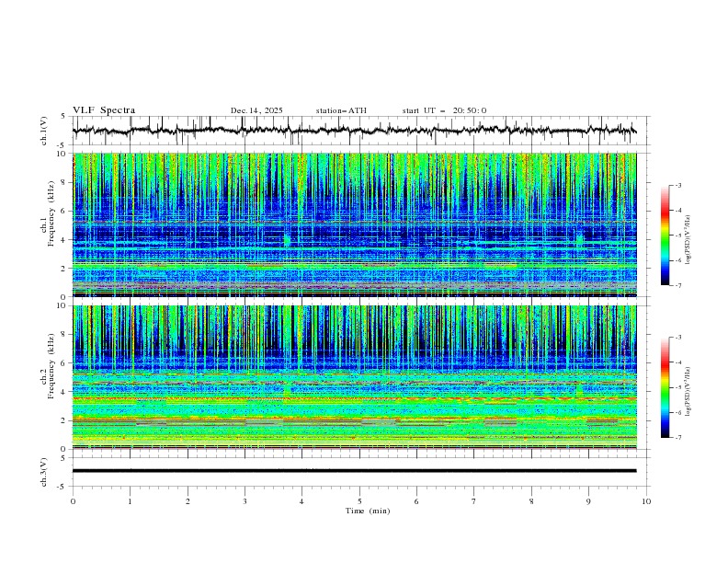Click the "-3" label on upper colorbar
The width and height of the screenshot is (728, 563).
(677, 185)
